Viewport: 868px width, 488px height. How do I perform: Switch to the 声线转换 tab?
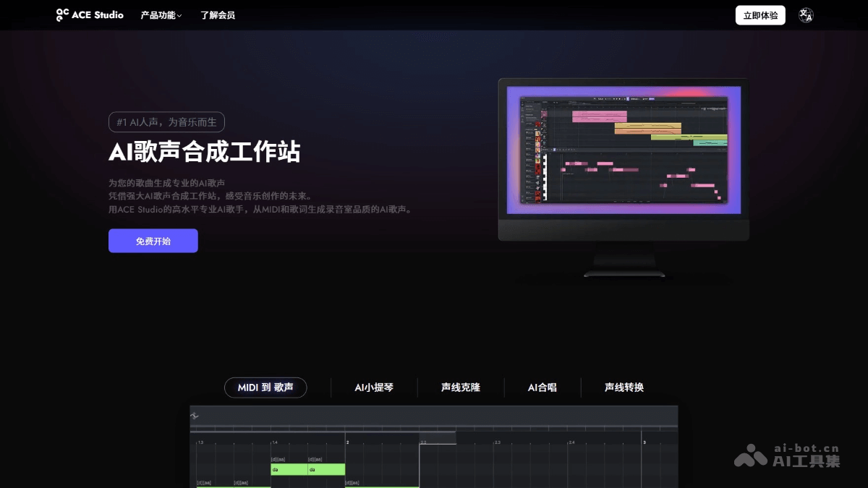coord(623,388)
